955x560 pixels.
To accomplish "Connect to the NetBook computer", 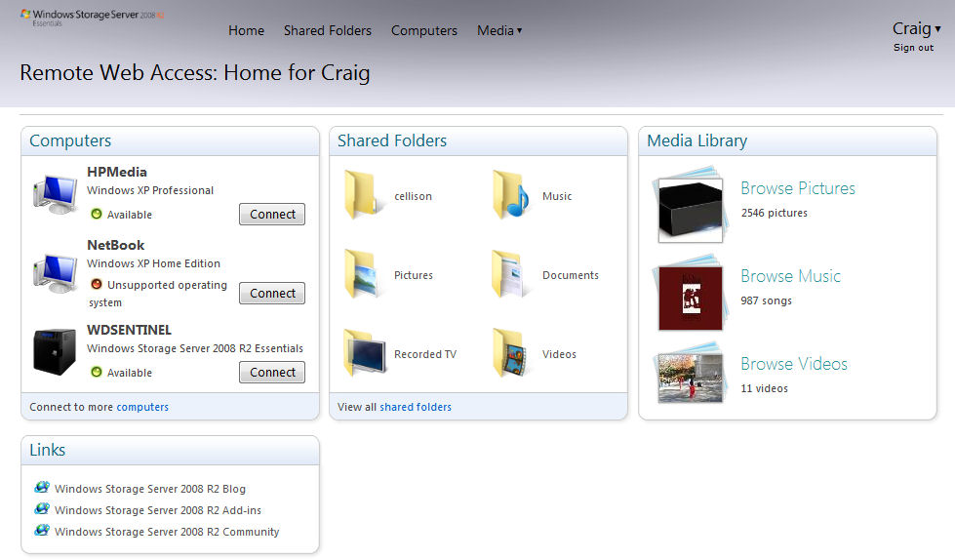I will tap(272, 293).
